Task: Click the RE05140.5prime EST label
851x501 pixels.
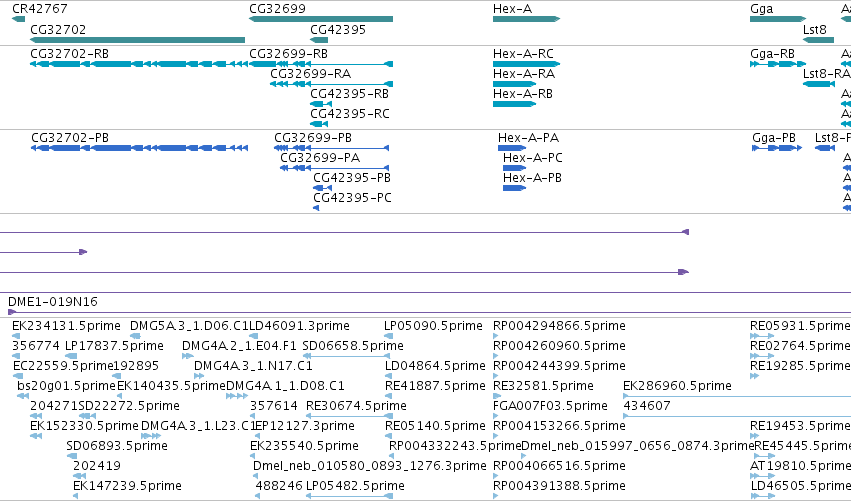Action: point(435,426)
